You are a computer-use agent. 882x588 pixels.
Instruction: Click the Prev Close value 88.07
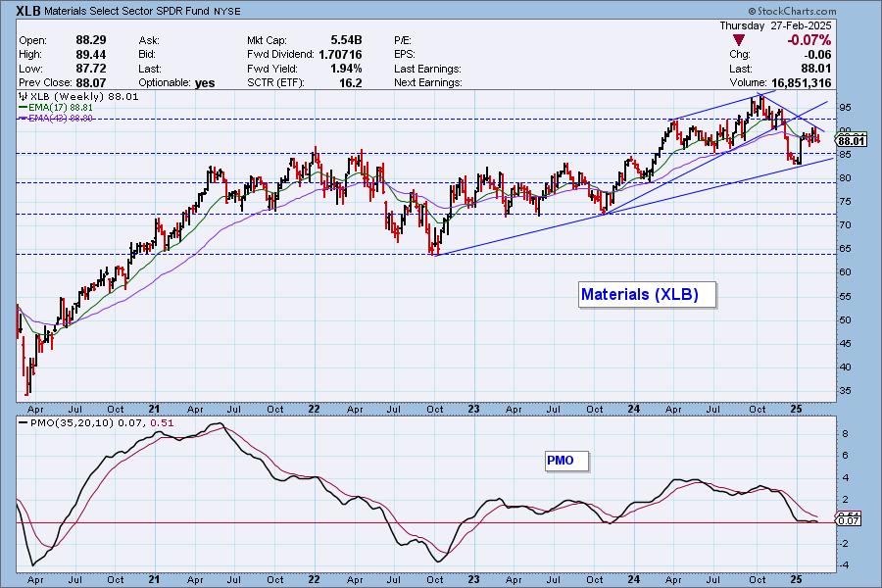(x=90, y=82)
